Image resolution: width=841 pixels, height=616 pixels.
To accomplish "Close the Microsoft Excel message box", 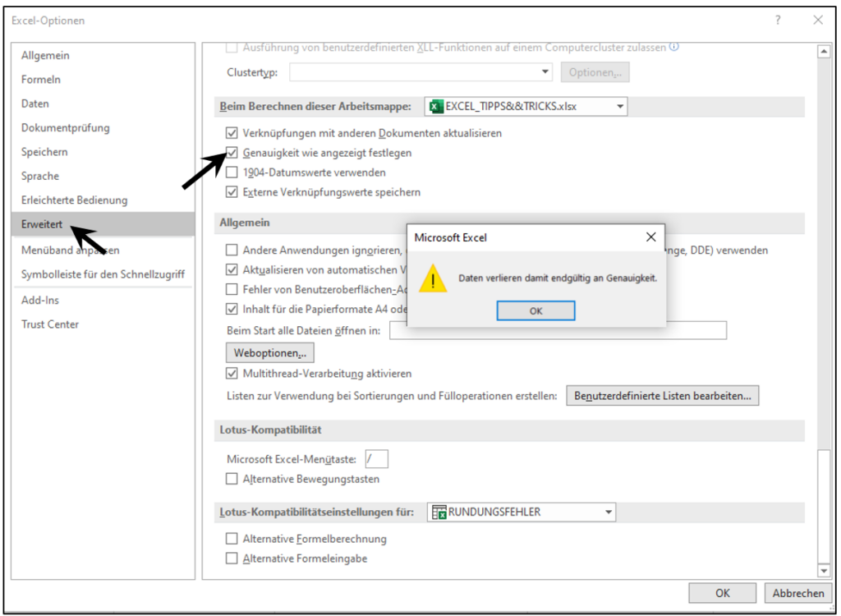I will [650, 237].
